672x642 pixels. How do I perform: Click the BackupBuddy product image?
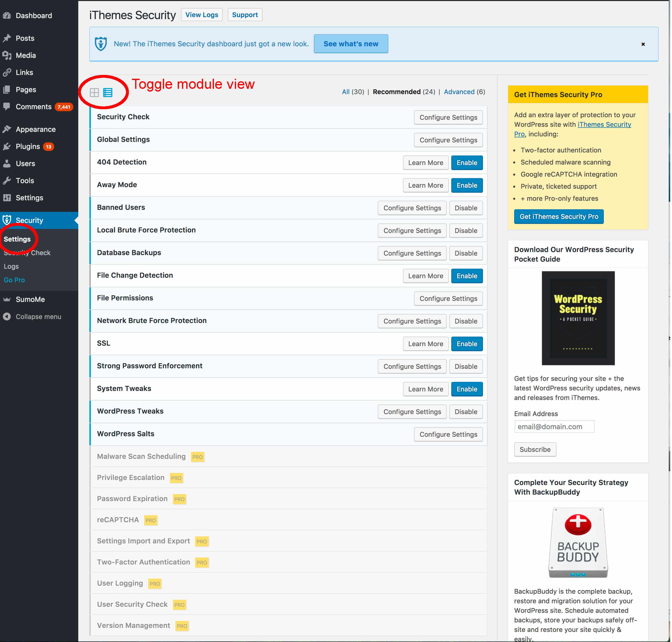point(578,543)
